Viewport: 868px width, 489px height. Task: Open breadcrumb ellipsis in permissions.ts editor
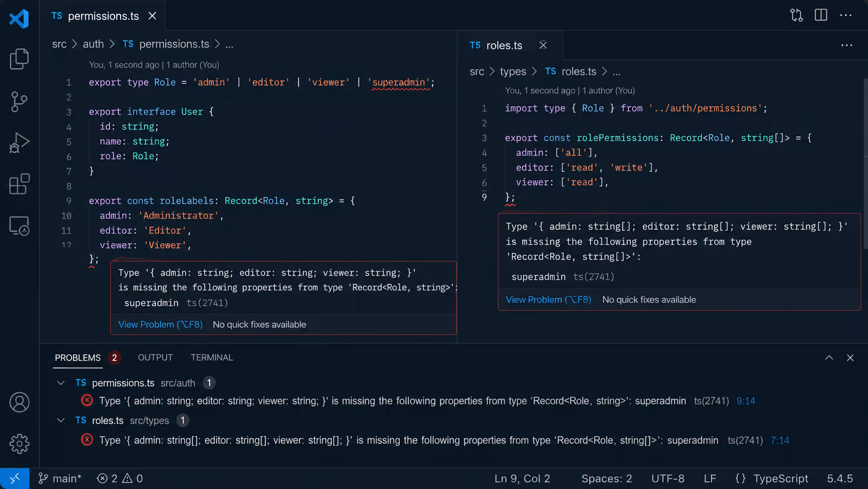click(229, 45)
